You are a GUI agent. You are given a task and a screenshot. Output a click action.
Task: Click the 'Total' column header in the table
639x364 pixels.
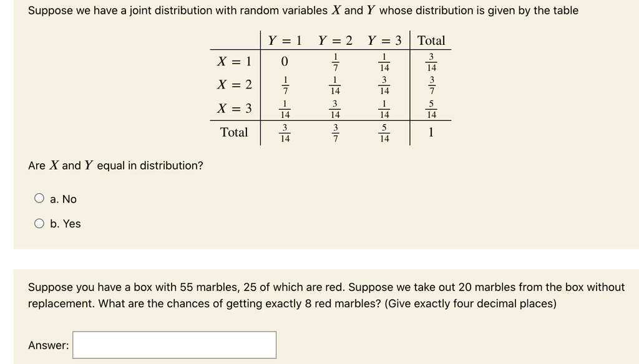pyautogui.click(x=431, y=41)
